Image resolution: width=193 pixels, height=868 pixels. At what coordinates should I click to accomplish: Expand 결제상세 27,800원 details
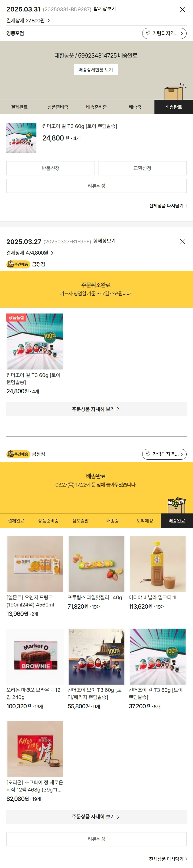pyautogui.click(x=28, y=21)
